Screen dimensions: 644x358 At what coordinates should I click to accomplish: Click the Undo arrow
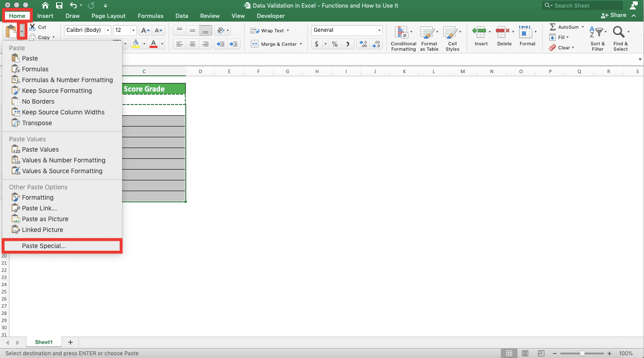coord(74,5)
